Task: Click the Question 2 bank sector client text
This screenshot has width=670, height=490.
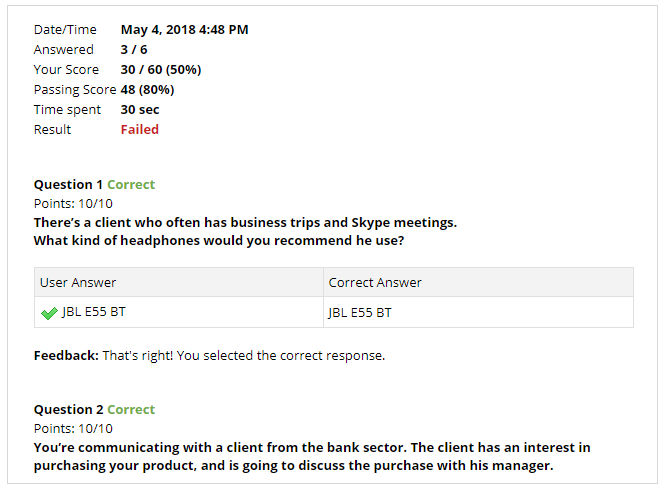Action: (x=311, y=457)
